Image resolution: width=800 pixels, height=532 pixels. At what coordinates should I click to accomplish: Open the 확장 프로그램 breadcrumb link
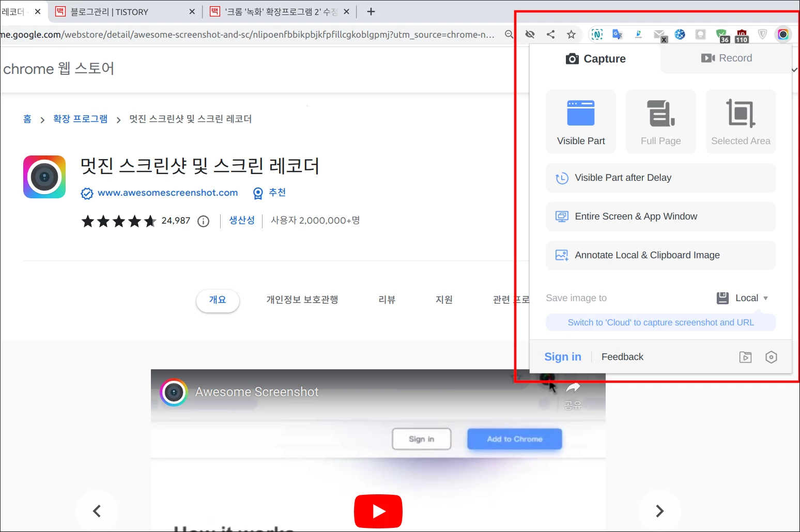click(x=80, y=119)
